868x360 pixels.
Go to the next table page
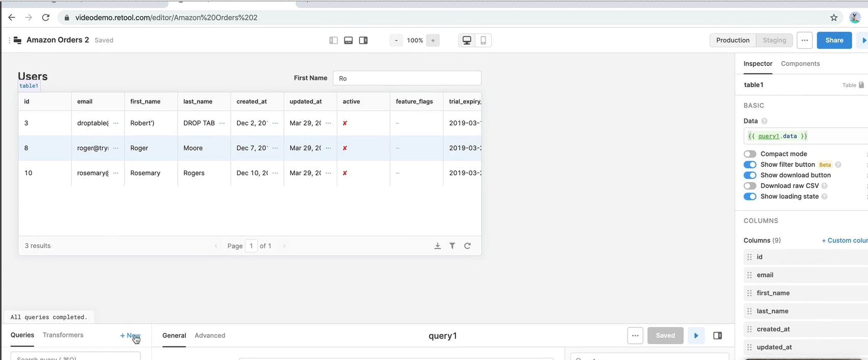[284, 246]
